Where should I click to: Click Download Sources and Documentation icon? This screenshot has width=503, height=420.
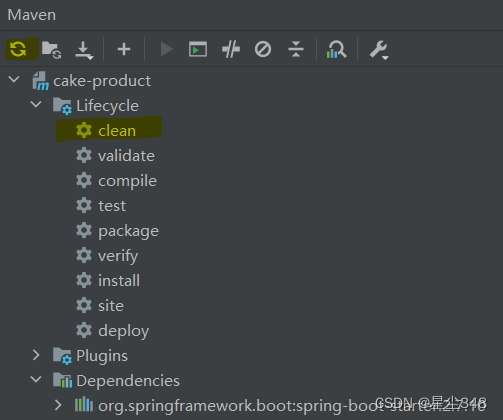coord(84,51)
